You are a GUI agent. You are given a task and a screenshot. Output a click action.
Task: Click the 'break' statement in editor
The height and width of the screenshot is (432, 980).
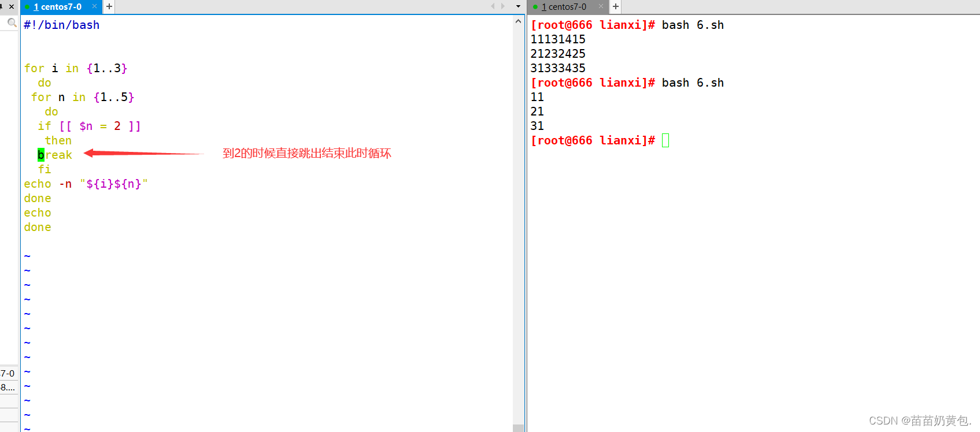54,155
